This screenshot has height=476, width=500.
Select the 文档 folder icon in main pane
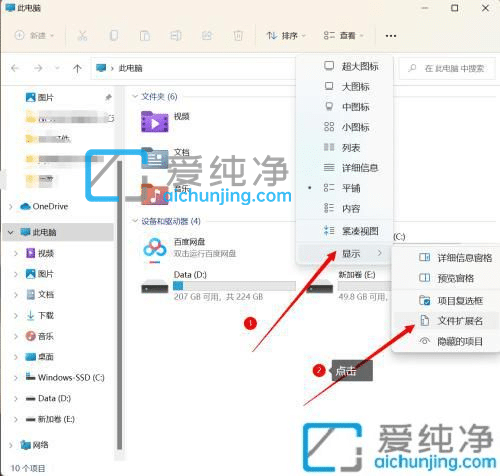[x=155, y=158]
